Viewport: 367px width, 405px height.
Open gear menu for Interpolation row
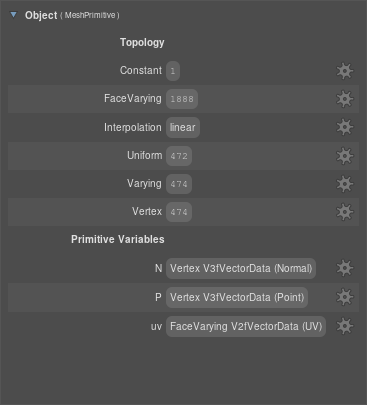click(x=345, y=127)
